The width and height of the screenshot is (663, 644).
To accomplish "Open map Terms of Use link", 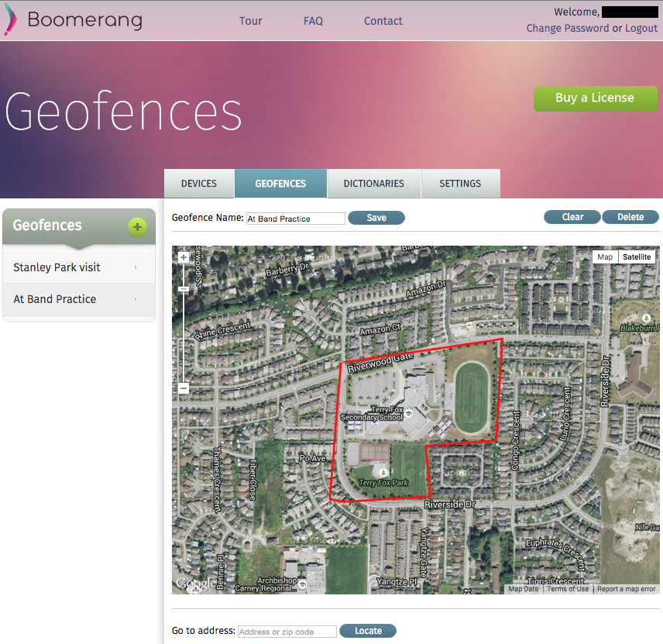I will [x=568, y=589].
